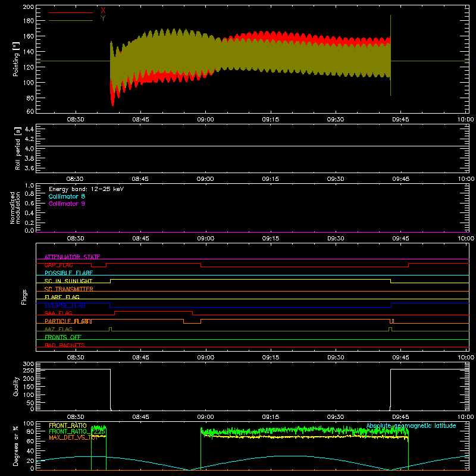
Task: Click the GAP_FLAG label
Action: [x=58, y=265]
